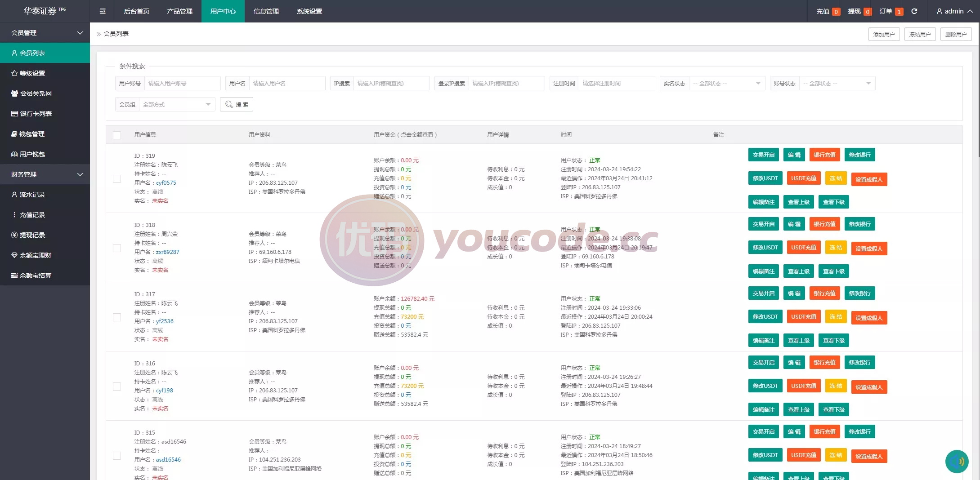This screenshot has height=480, width=980.
Task: Open 余额宝结算 list icon item
Action: pos(14,276)
